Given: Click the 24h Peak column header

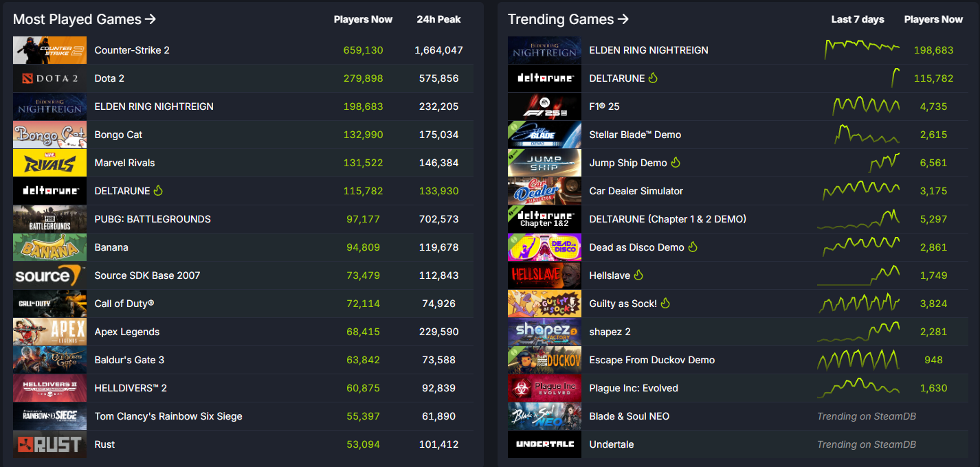Looking at the screenshot, I should click(438, 19).
